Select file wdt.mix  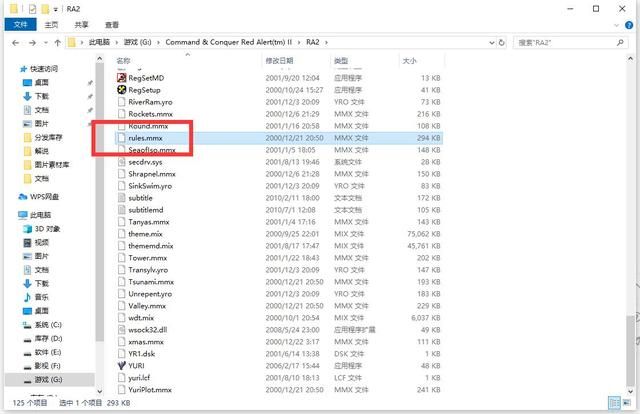141,318
